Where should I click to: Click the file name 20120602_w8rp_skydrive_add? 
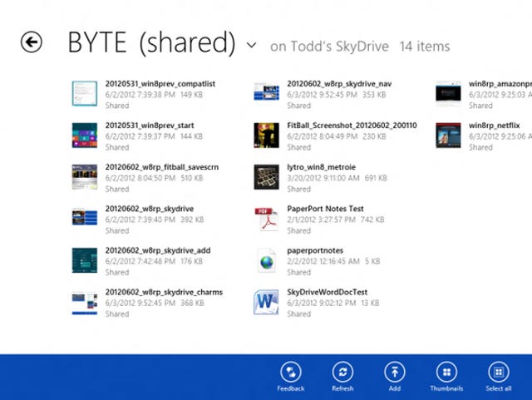click(158, 250)
